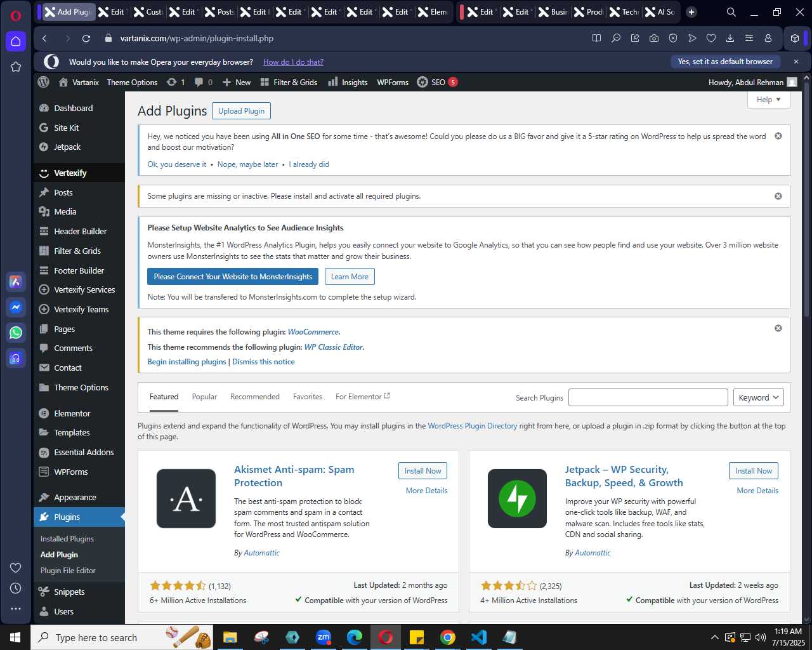
Task: Open the Opera menu logo
Action: tap(16, 16)
